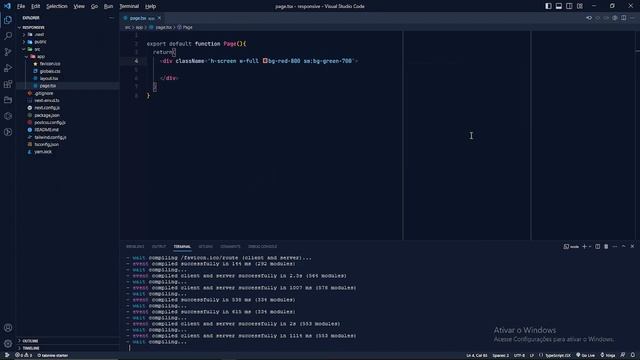Screen dimensions: 640x360
Task: Click the round icon left of Split Editor
Action: tap(615, 18)
